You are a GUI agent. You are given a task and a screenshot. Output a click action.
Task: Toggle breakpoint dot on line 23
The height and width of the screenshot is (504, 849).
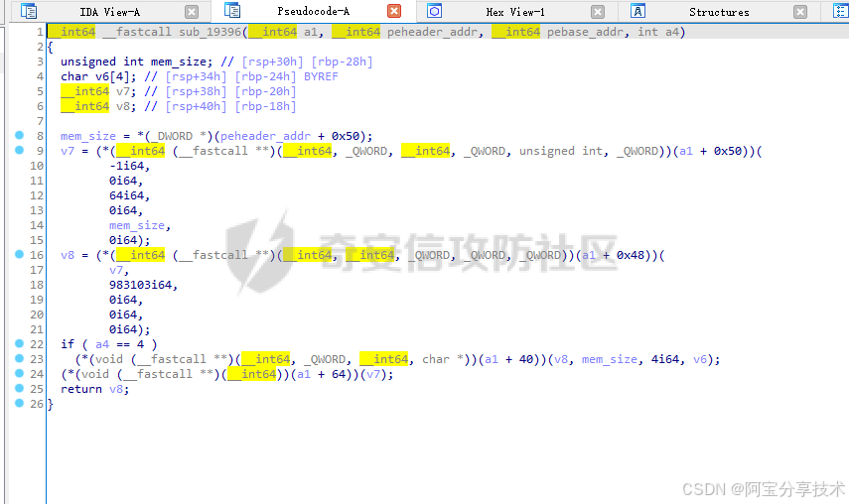pyautogui.click(x=20, y=358)
